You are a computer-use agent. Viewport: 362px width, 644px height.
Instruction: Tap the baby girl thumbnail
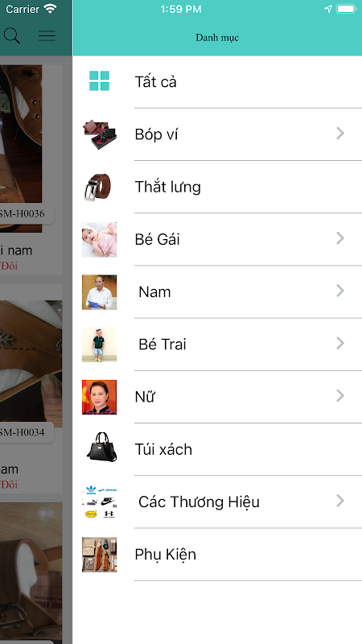point(99,239)
